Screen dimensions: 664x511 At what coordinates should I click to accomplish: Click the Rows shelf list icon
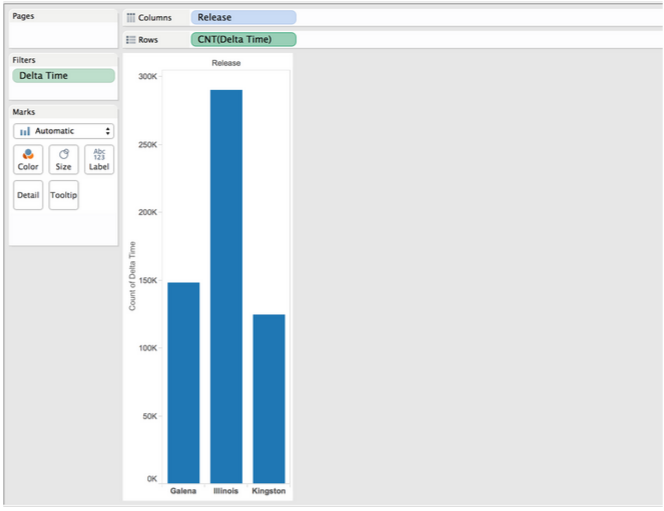[x=131, y=40]
